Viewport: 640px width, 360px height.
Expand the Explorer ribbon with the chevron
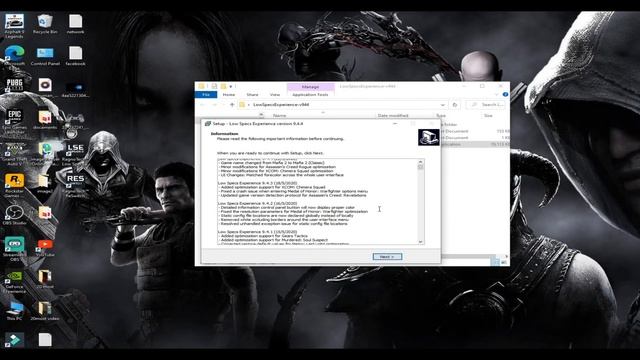tap(497, 94)
